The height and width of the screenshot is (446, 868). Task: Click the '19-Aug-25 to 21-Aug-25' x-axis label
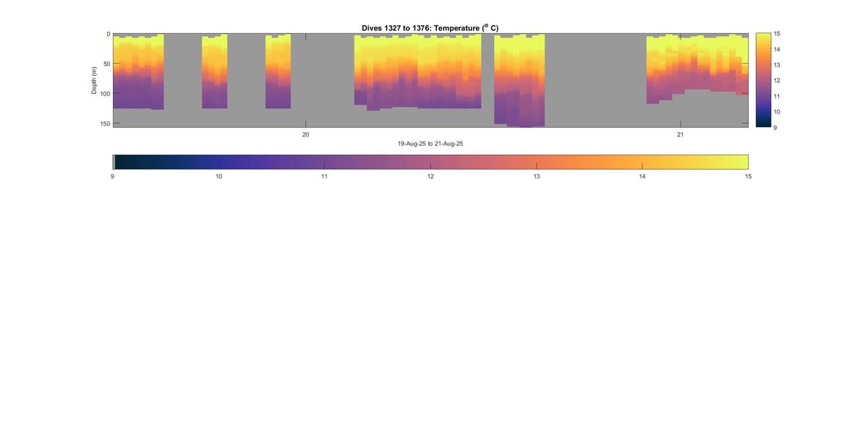point(430,144)
